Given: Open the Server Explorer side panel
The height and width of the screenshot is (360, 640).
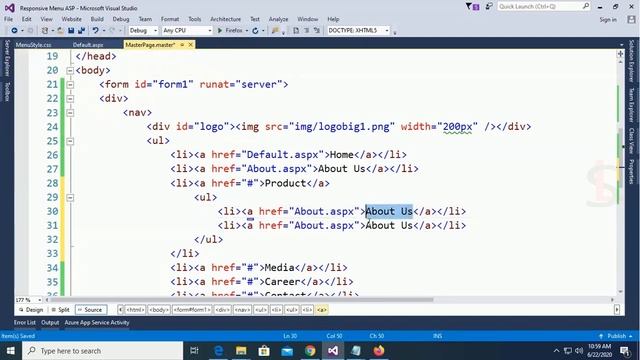Looking at the screenshot, I should [7, 58].
